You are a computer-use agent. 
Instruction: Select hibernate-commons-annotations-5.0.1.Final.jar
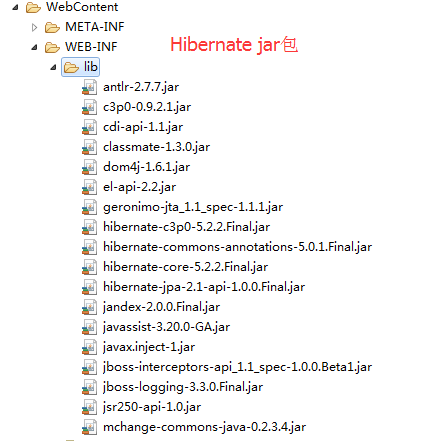tap(237, 247)
